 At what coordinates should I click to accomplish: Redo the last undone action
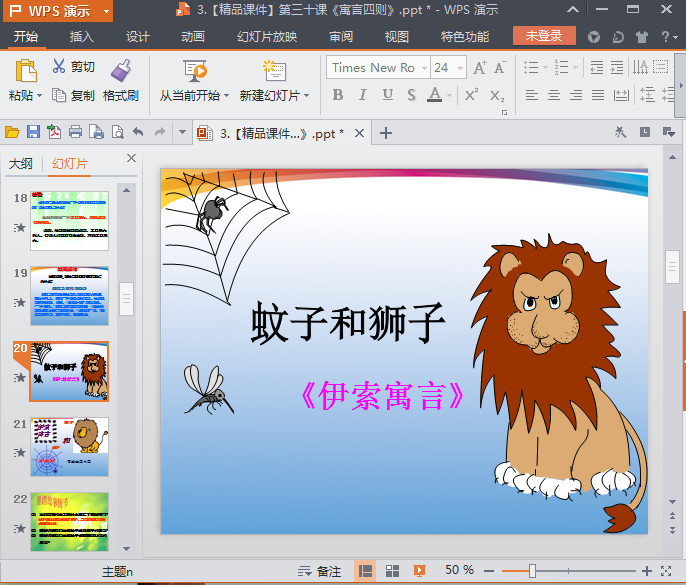(x=160, y=132)
